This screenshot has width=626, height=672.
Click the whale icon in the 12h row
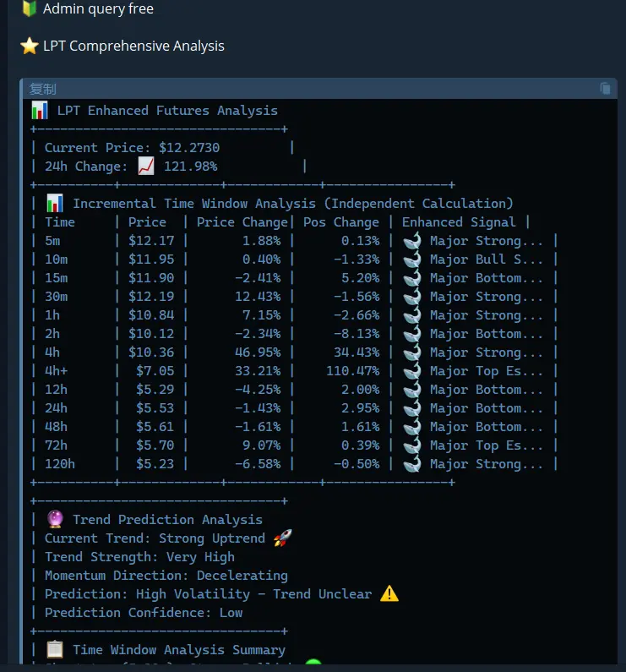click(x=412, y=390)
